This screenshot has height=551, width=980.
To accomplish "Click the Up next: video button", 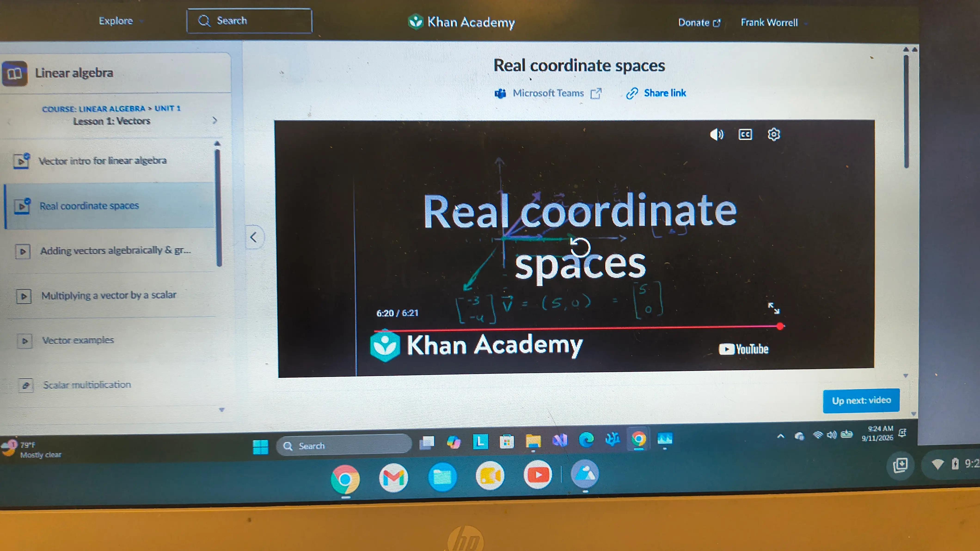I will (861, 400).
